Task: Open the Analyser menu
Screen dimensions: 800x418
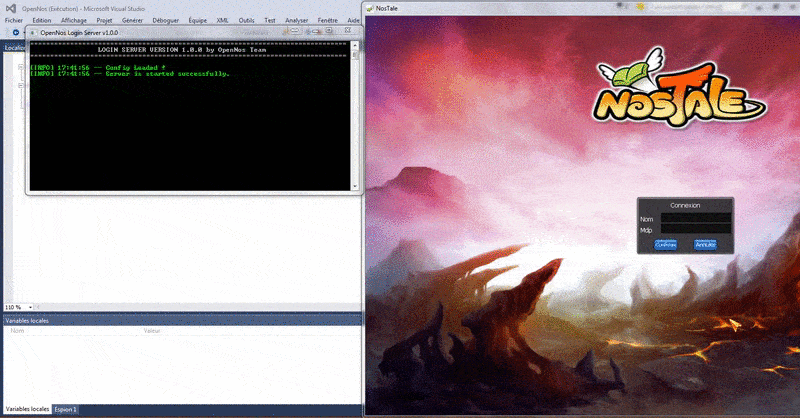Action: click(x=297, y=19)
